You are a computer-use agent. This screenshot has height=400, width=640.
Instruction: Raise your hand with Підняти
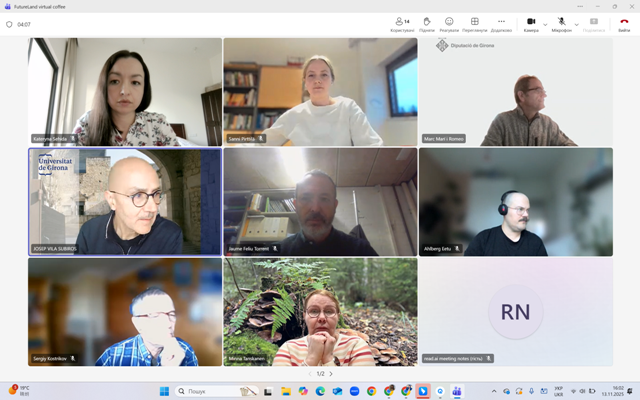coord(426,23)
